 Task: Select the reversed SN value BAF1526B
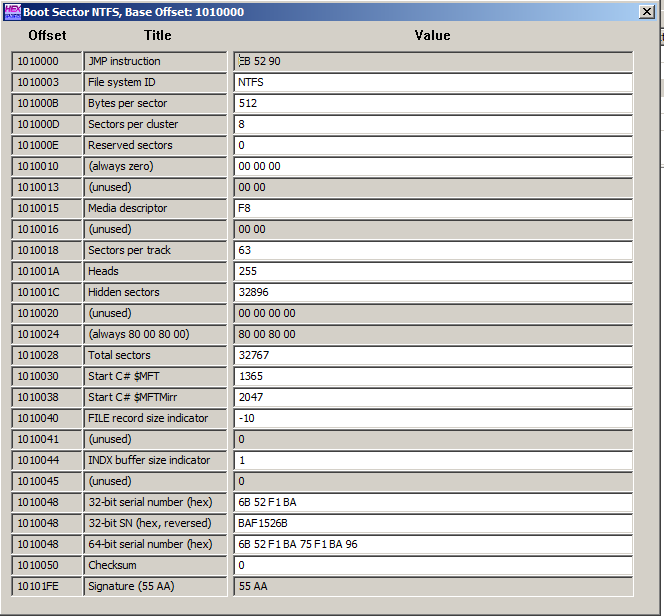pos(433,523)
